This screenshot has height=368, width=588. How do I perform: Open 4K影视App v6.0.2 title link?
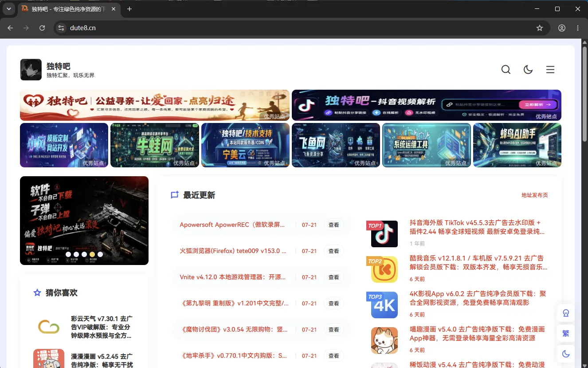[x=478, y=298]
